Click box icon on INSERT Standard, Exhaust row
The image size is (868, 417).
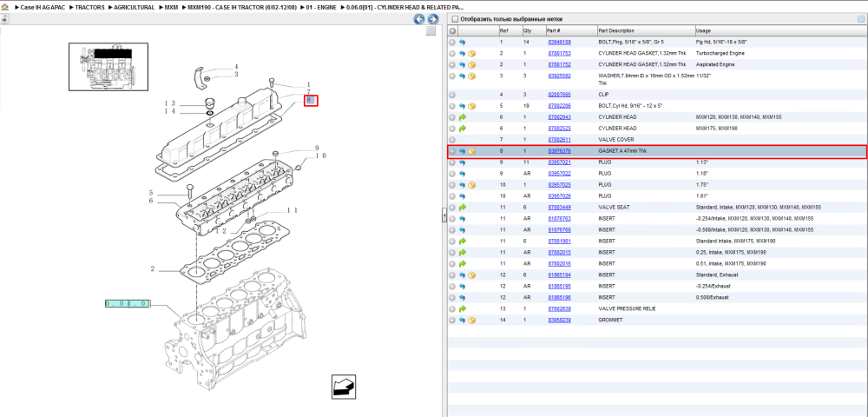(472, 275)
